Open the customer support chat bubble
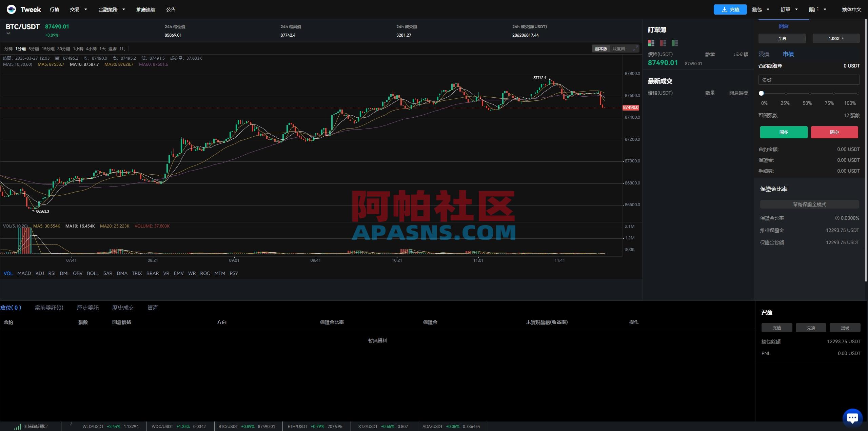 [x=852, y=417]
